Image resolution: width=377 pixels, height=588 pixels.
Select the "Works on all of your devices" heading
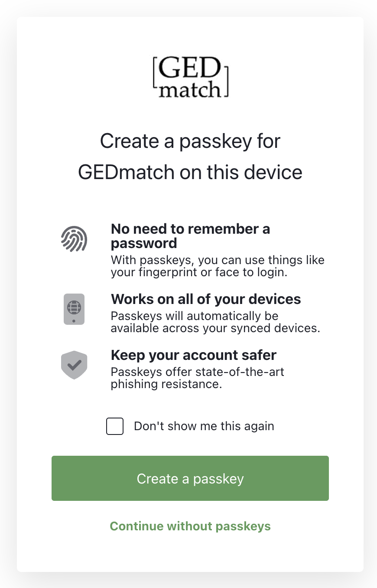(x=206, y=299)
